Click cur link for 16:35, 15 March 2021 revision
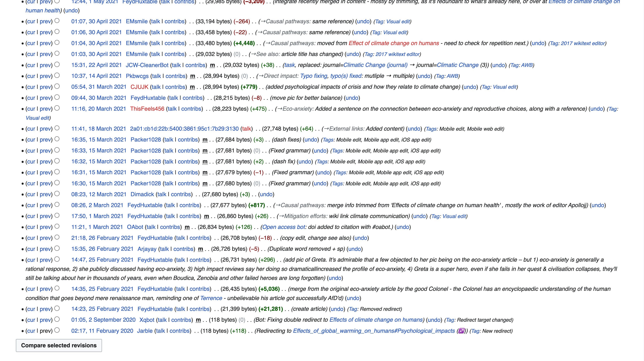 point(31,140)
